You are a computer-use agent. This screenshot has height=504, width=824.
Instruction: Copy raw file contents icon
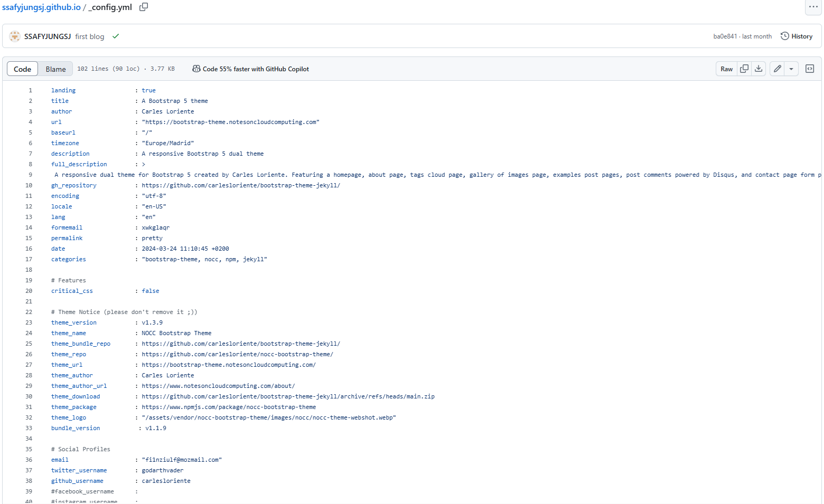click(744, 69)
